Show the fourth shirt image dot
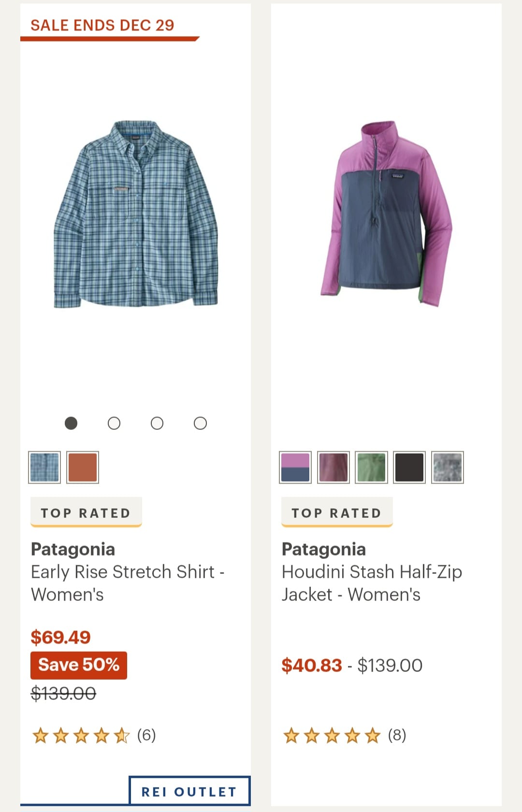 pyautogui.click(x=200, y=423)
